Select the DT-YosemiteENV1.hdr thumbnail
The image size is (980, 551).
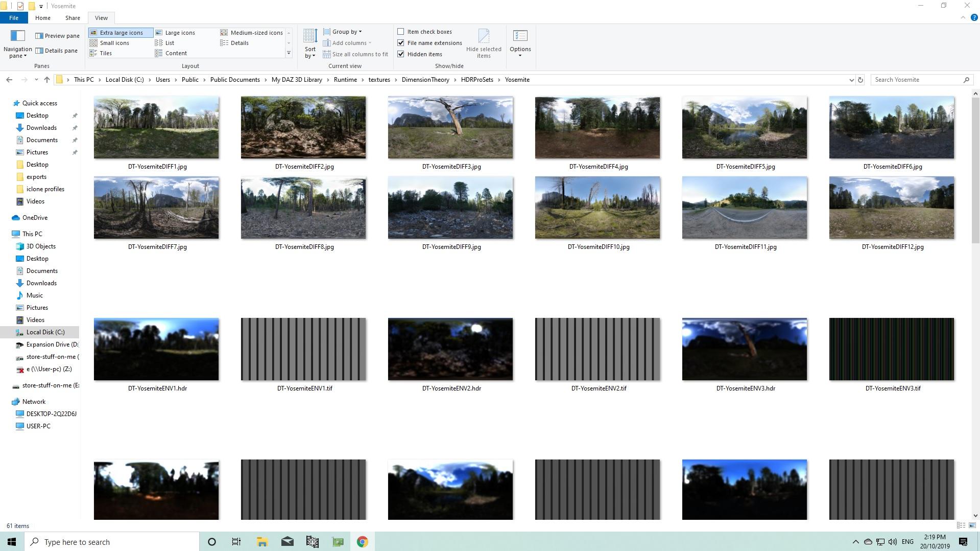[x=156, y=349]
